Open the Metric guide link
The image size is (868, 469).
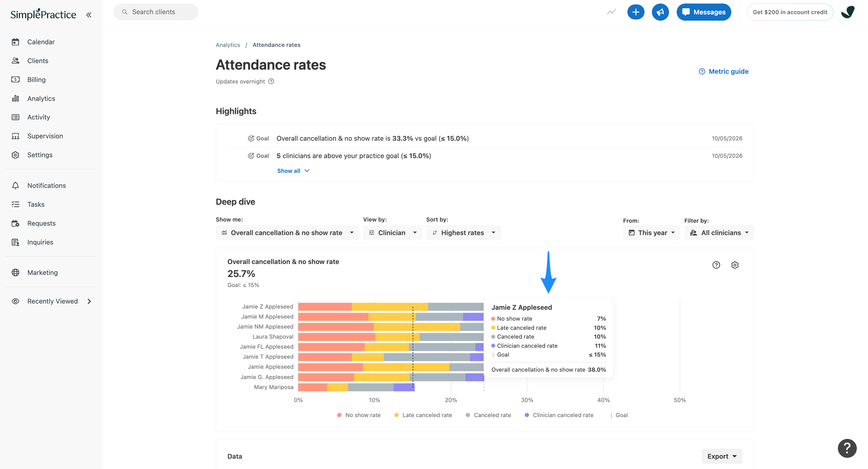pos(723,71)
